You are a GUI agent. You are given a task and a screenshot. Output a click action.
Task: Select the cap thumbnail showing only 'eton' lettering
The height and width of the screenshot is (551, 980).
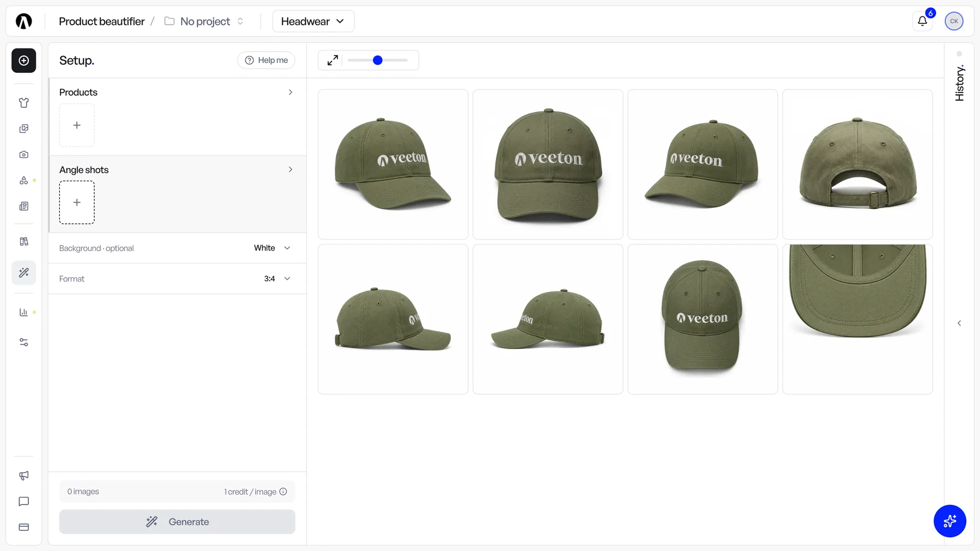point(548,319)
